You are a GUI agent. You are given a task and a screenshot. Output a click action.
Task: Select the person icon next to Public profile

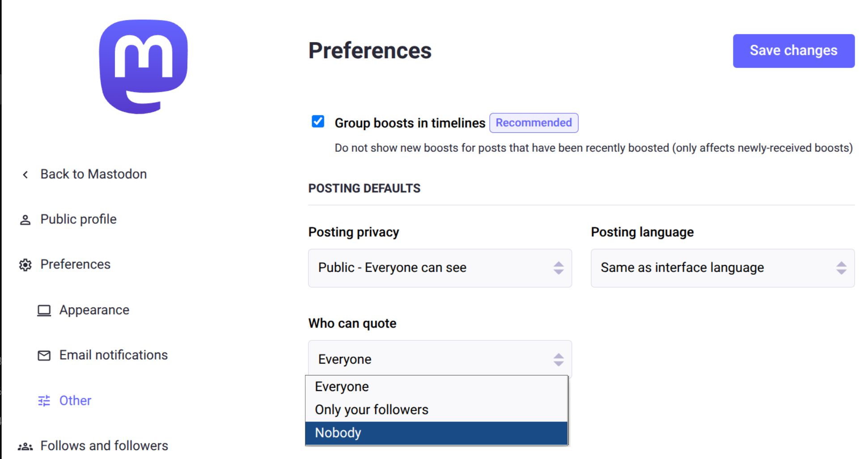click(x=25, y=219)
